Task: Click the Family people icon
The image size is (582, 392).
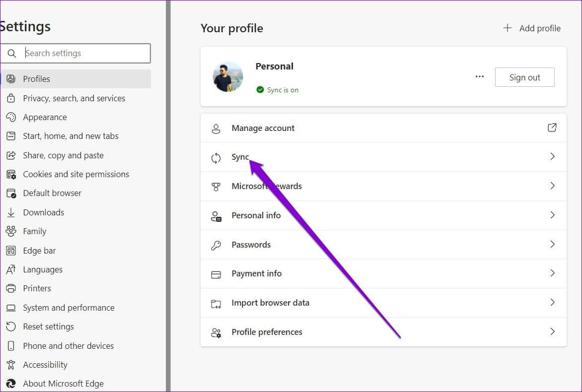Action: point(11,231)
